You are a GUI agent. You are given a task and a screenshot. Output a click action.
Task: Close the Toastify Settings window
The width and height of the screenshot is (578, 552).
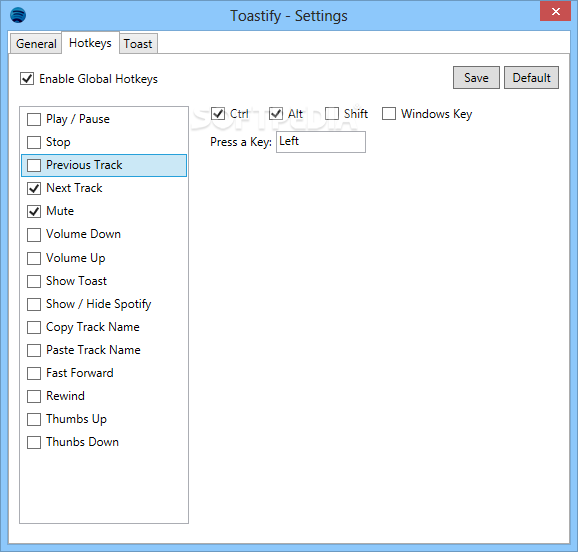556,11
